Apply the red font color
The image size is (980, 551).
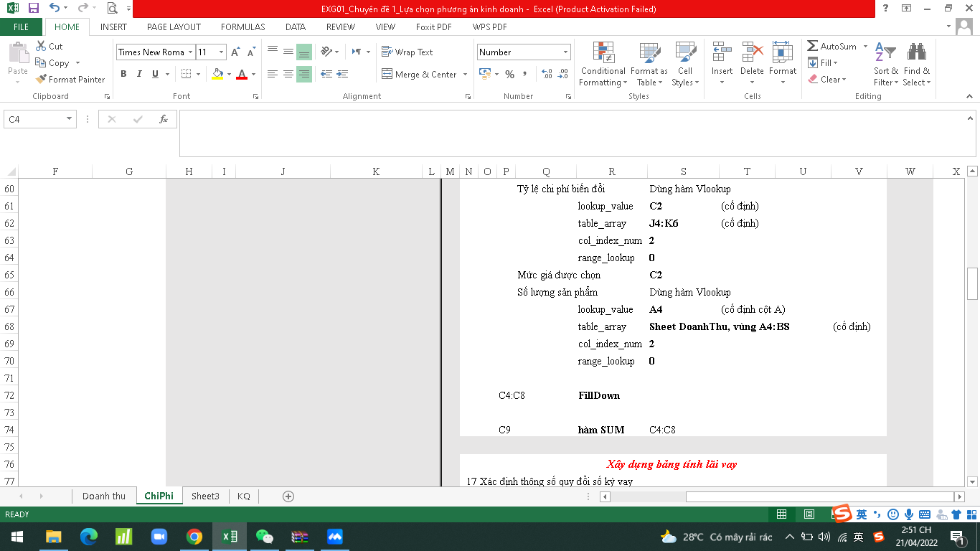click(242, 74)
